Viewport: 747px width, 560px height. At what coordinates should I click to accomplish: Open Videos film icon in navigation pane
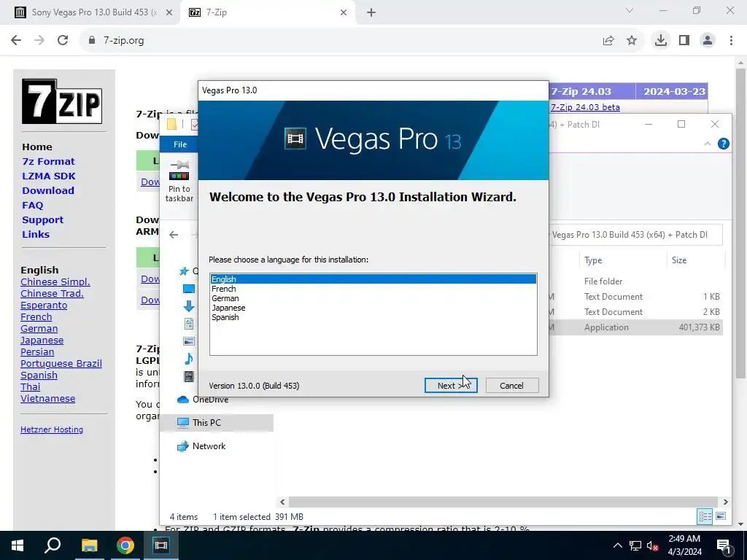[189, 376]
